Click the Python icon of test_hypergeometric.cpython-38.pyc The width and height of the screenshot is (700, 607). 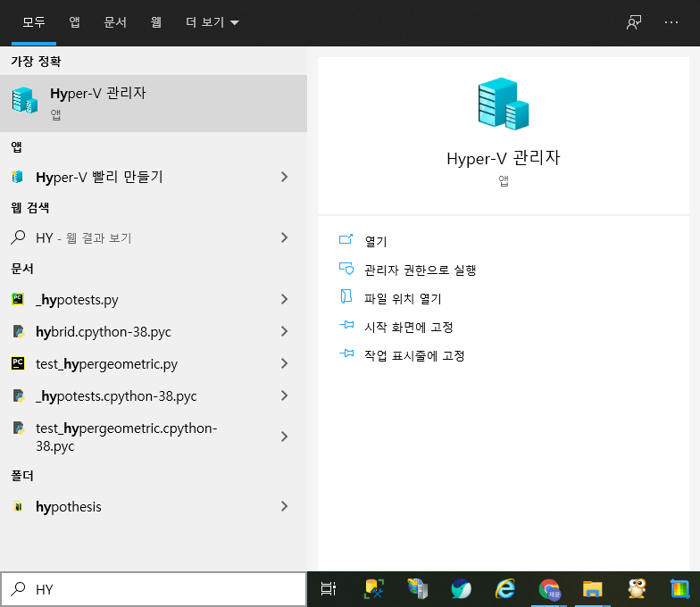(x=18, y=428)
